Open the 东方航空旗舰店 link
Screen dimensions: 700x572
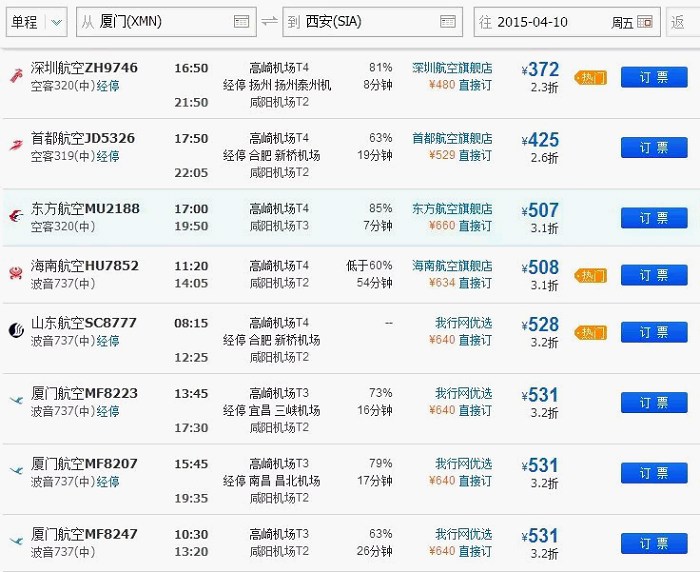452,209
